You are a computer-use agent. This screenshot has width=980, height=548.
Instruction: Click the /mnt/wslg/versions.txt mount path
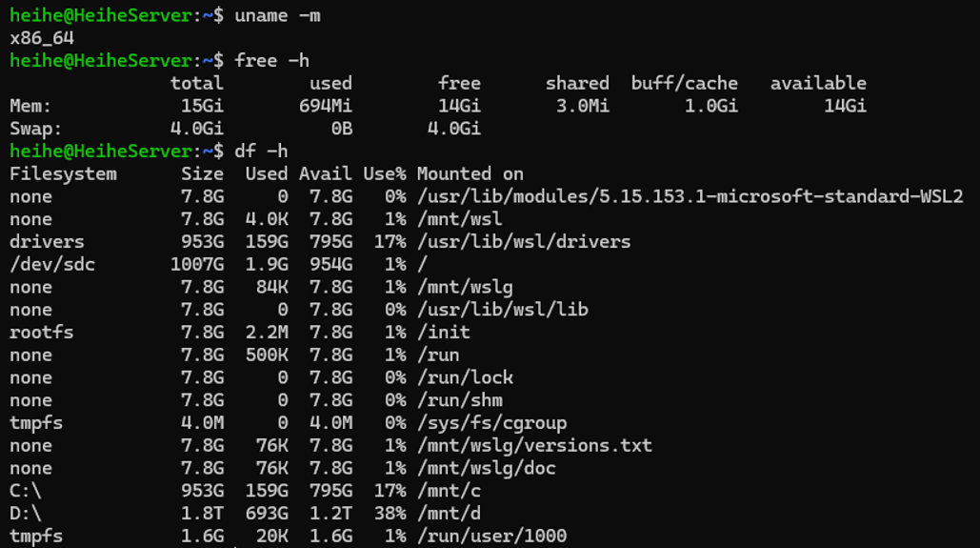(x=533, y=446)
